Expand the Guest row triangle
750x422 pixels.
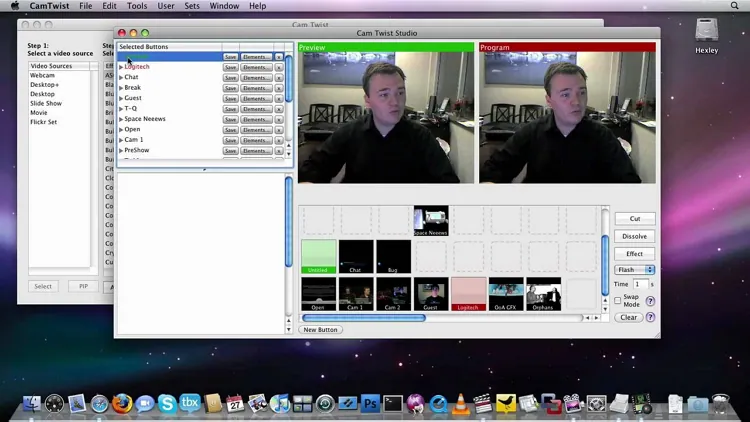coord(121,98)
